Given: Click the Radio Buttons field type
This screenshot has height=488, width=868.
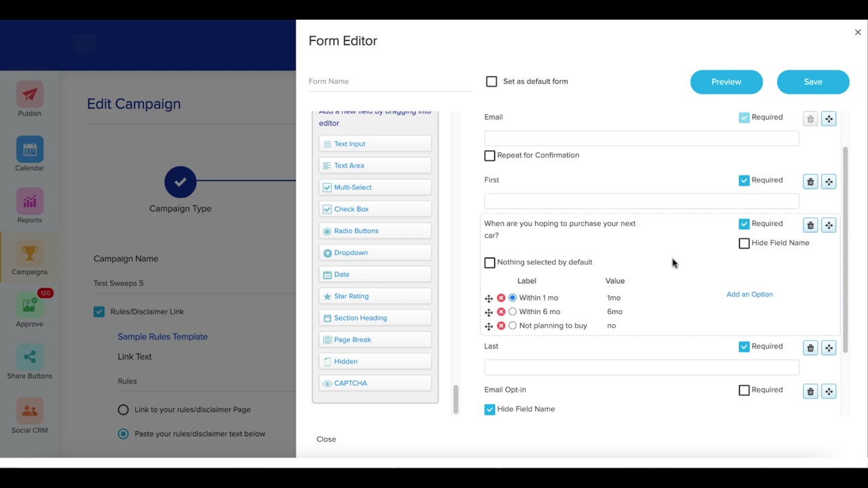Looking at the screenshot, I should (375, 230).
